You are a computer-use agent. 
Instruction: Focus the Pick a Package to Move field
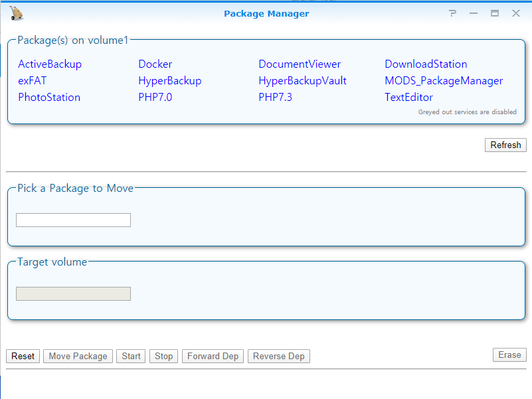73,220
